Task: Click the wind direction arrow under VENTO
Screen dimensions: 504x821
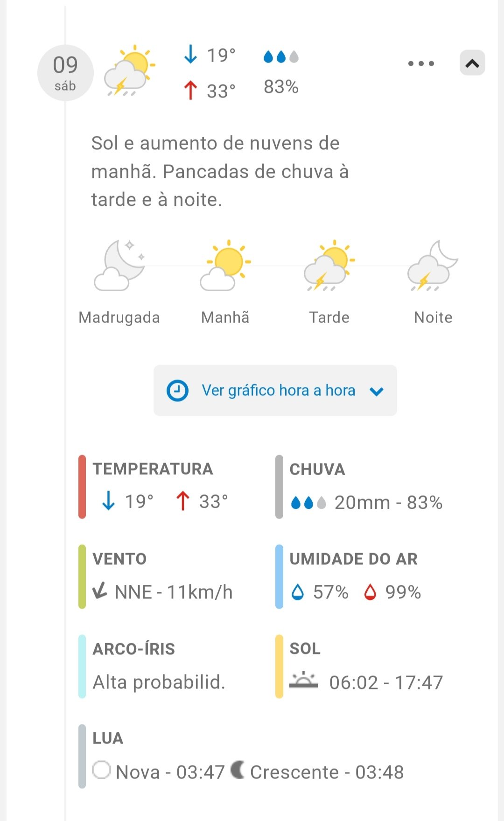Action: pyautogui.click(x=99, y=591)
